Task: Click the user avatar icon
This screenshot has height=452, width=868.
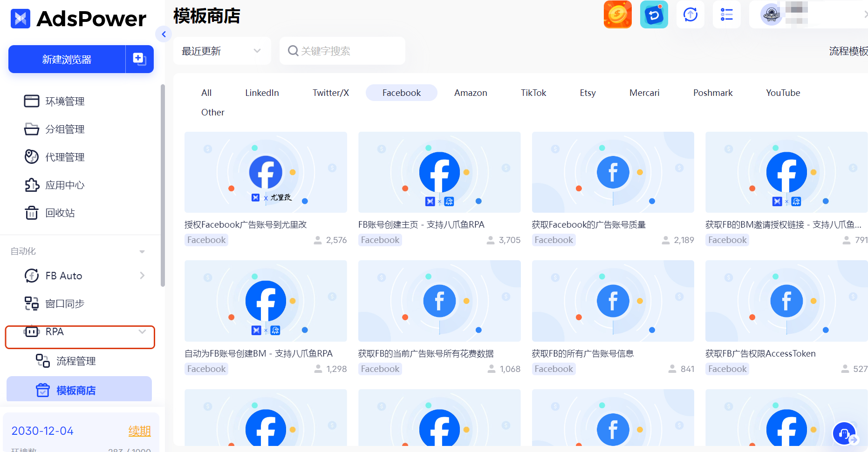Action: 771,14
